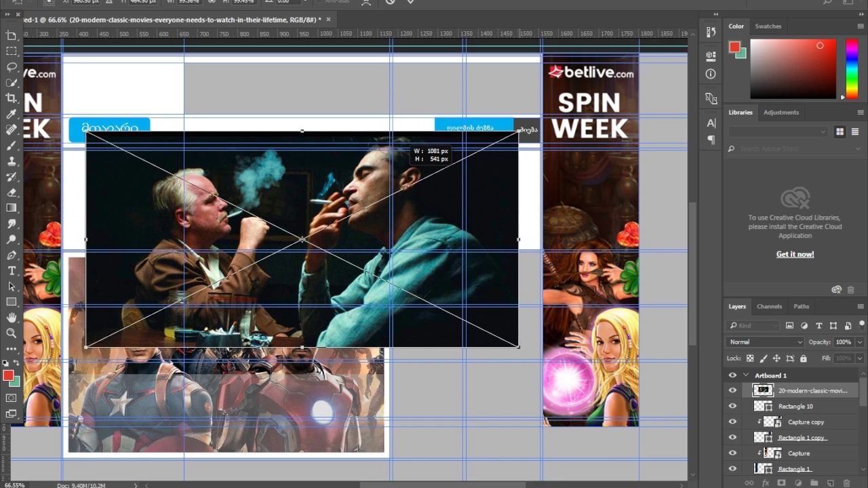The width and height of the screenshot is (868, 488).
Task: Switch to the Paths tab
Action: click(x=802, y=306)
